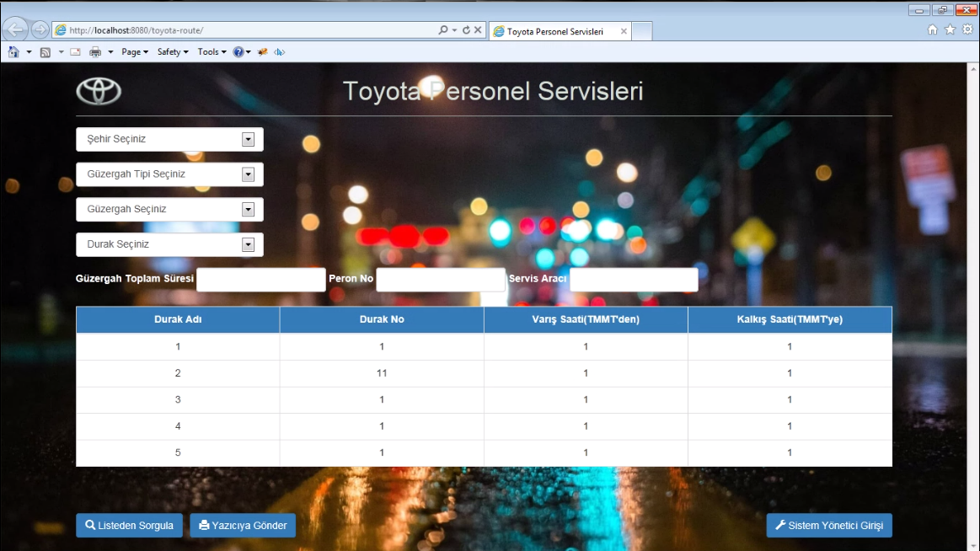The width and height of the screenshot is (980, 551).
Task: Close the Toyota Personel Servisleri tab
Action: click(x=624, y=31)
